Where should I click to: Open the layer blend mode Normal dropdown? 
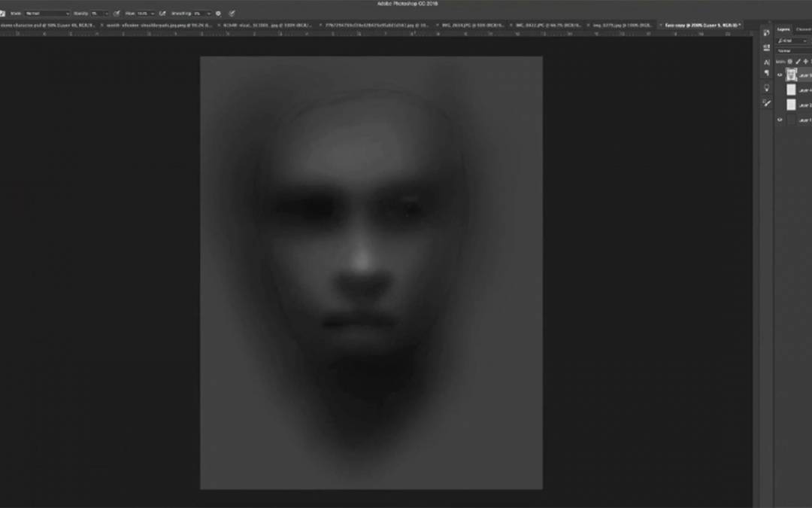point(793,50)
